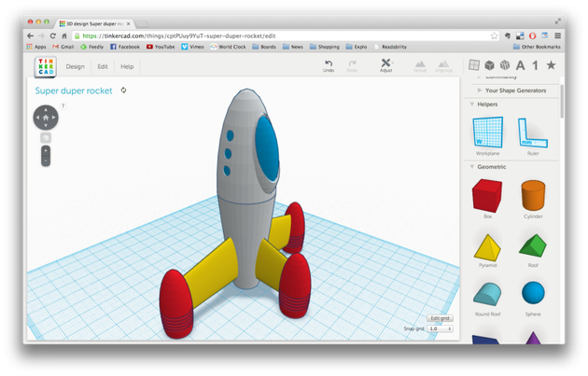Open the favorites star panel

(x=551, y=65)
